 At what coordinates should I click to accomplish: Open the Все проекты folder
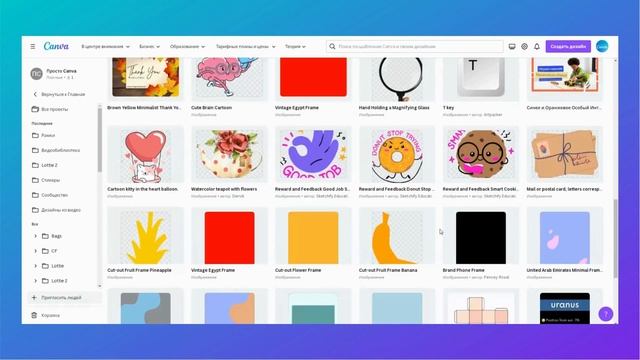(x=50, y=109)
